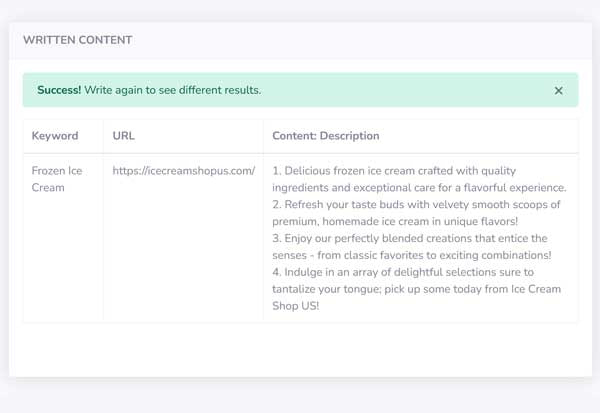Image resolution: width=600 pixels, height=413 pixels.
Task: Click the line ingredients and exceptional care
Action: pos(419,188)
